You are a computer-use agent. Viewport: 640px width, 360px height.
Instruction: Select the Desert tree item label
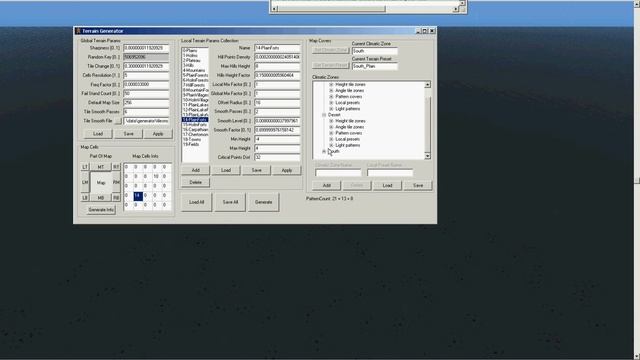(334, 115)
